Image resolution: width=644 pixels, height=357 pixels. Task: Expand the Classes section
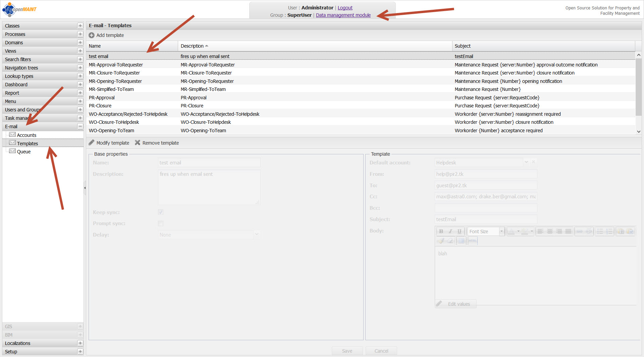coord(80,26)
